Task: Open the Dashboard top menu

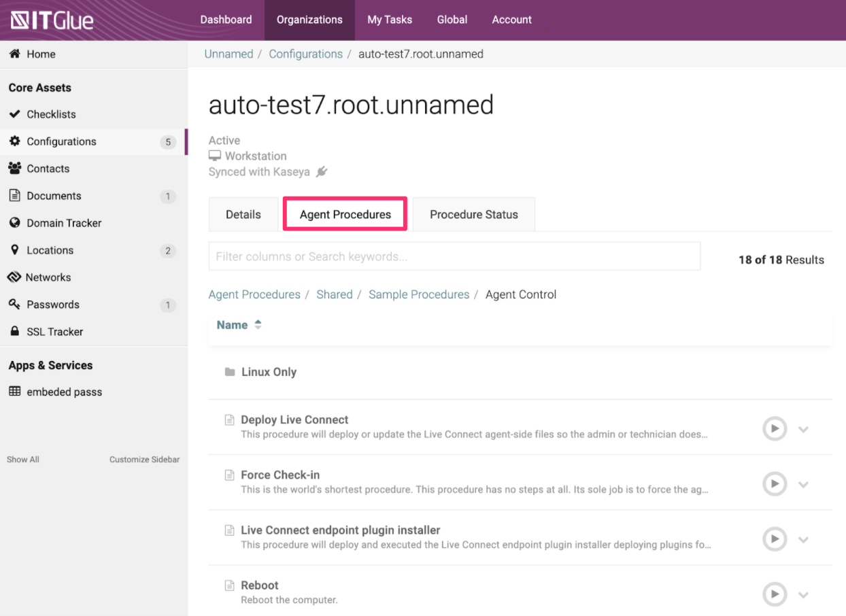Action: pos(226,20)
